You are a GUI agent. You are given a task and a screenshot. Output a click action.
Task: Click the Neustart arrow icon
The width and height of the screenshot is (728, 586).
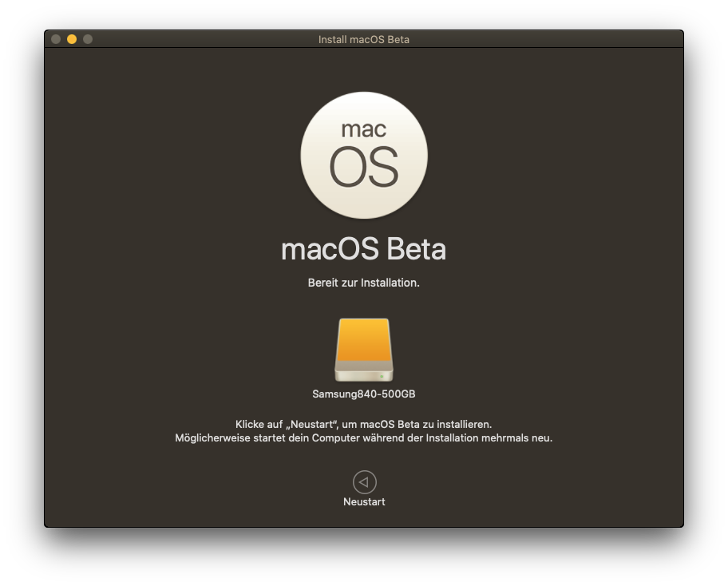pyautogui.click(x=365, y=482)
